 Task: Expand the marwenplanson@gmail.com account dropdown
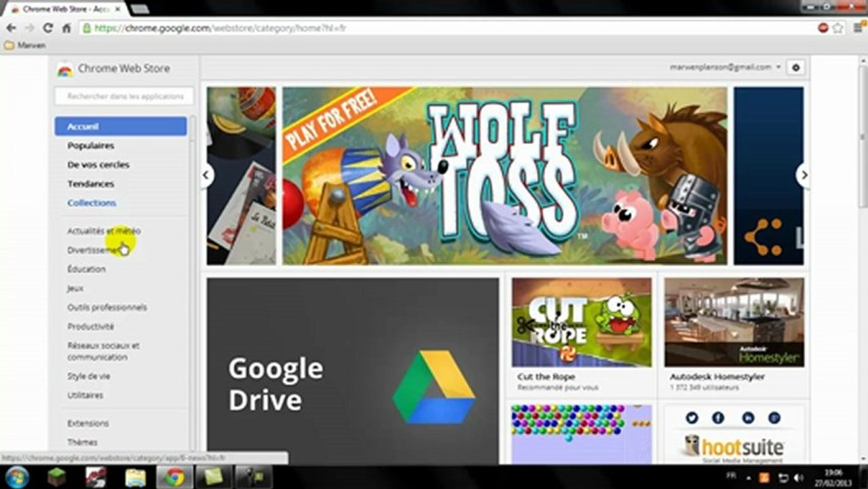click(x=725, y=67)
